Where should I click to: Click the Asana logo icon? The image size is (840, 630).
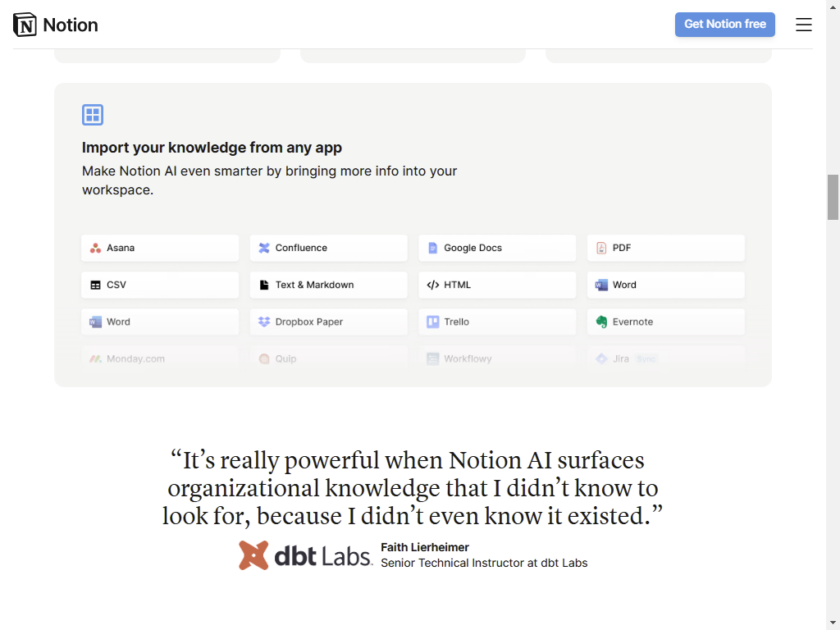click(95, 248)
